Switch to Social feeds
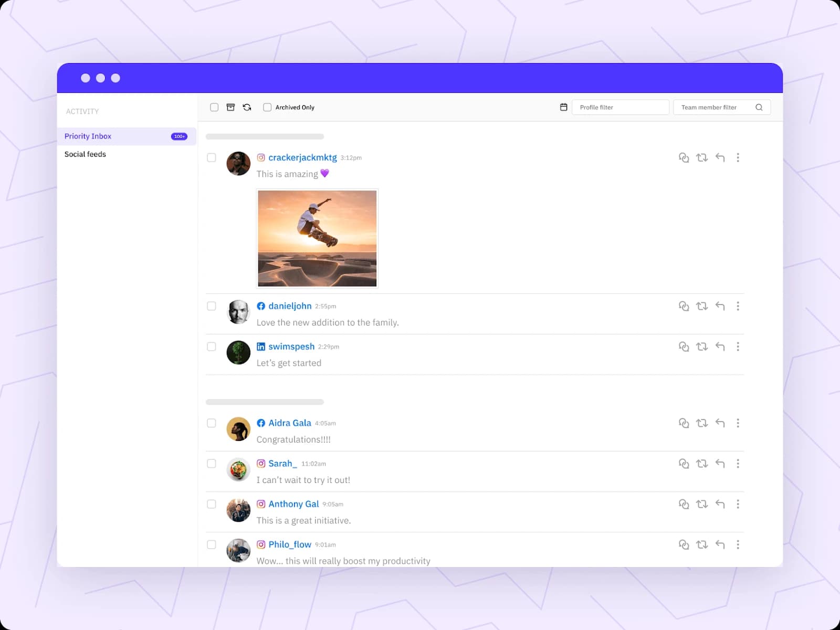 click(85, 154)
